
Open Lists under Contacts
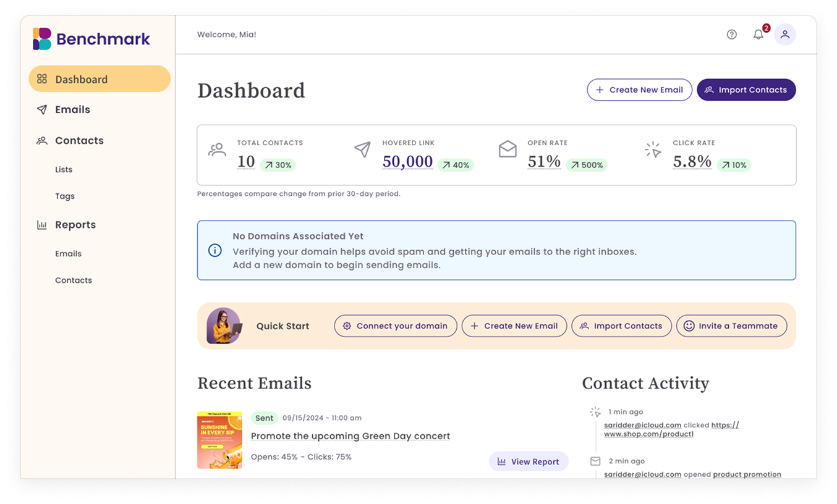(x=64, y=169)
